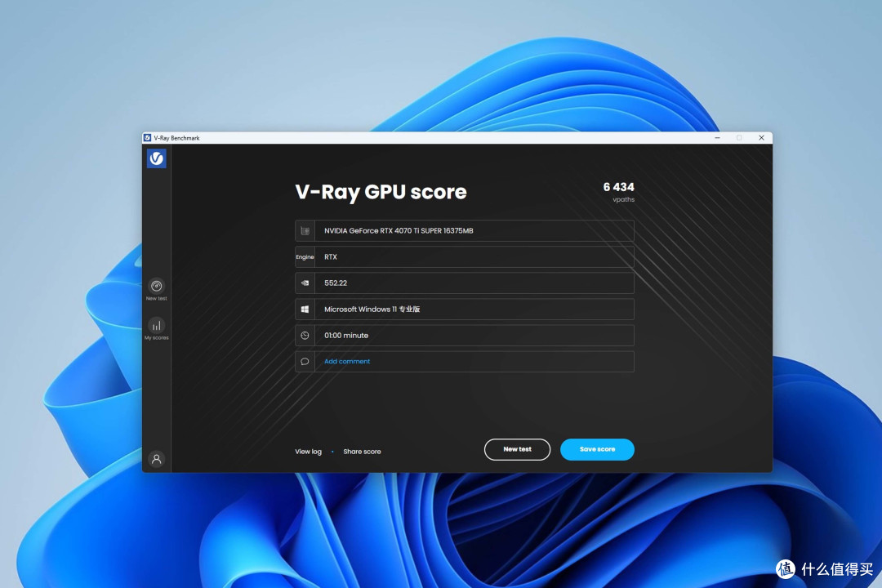Click the speech bubble comment icon
Image resolution: width=882 pixels, height=588 pixels.
tap(305, 362)
